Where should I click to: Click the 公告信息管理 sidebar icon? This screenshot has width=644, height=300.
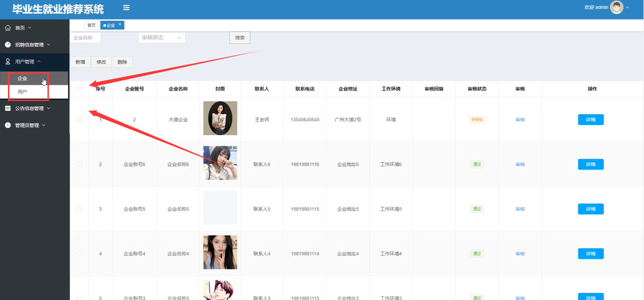(x=8, y=108)
